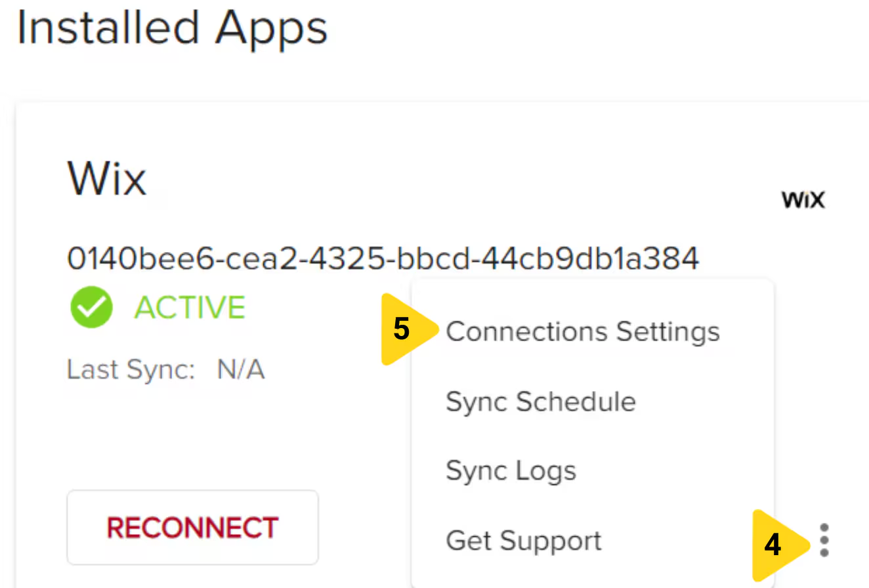
Task: Click the ACTIVE status label
Action: (x=189, y=307)
